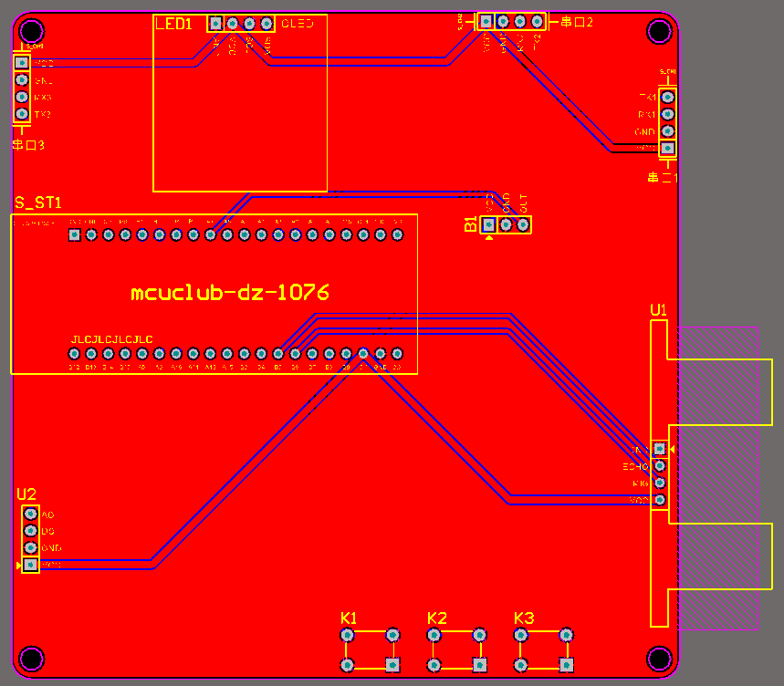Viewport: 784px width, 686px height.
Task: Select the mounting hole below the U2 header
Action: 32,659
